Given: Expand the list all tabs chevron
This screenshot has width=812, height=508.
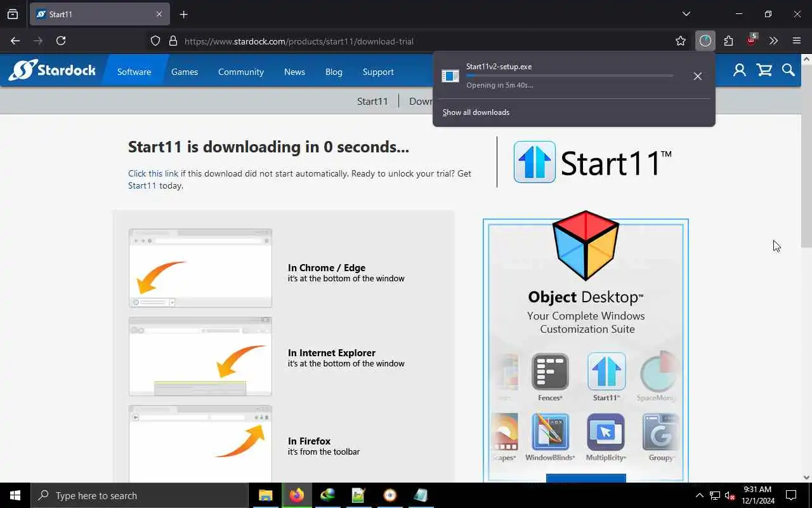Looking at the screenshot, I should pyautogui.click(x=686, y=14).
